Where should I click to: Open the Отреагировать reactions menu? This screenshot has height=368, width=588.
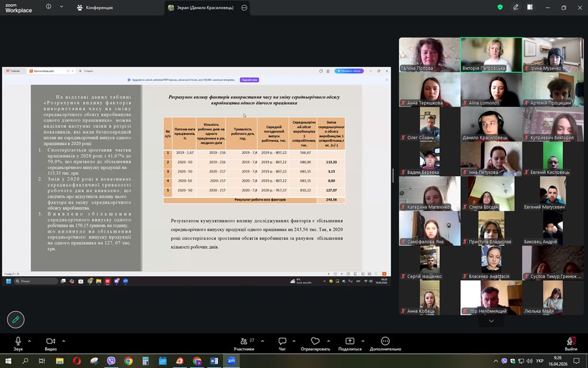click(x=316, y=343)
